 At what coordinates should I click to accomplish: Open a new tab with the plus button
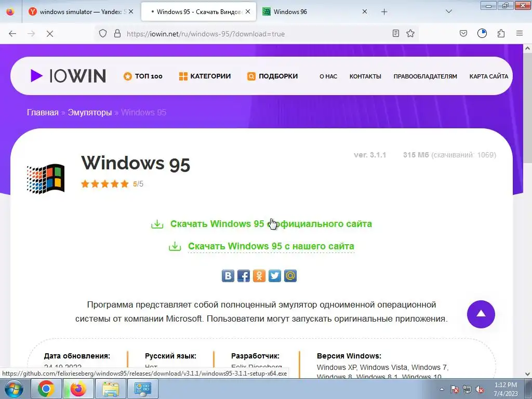click(384, 12)
